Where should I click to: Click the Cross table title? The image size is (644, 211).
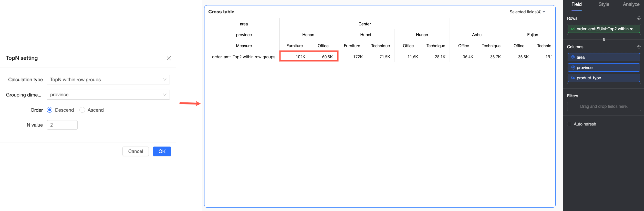point(221,12)
